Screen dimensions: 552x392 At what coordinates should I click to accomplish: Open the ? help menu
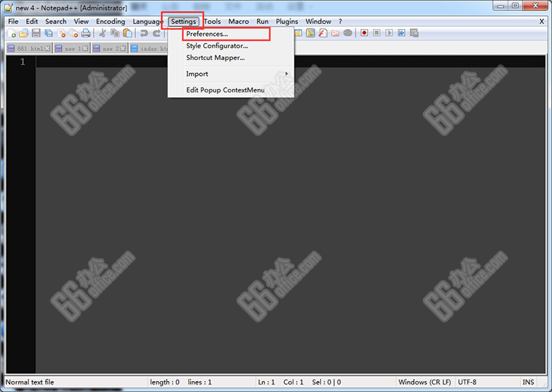[x=340, y=21]
